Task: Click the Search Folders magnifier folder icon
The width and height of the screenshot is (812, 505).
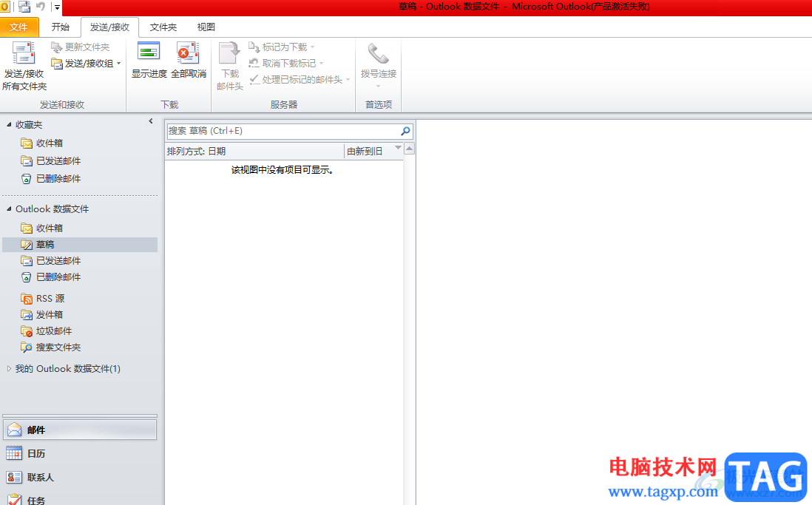Action: click(x=27, y=347)
